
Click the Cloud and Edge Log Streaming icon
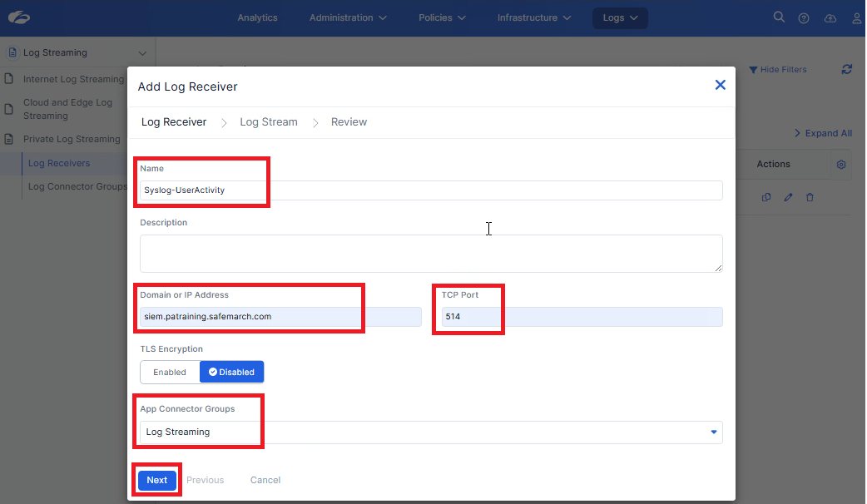(8, 109)
